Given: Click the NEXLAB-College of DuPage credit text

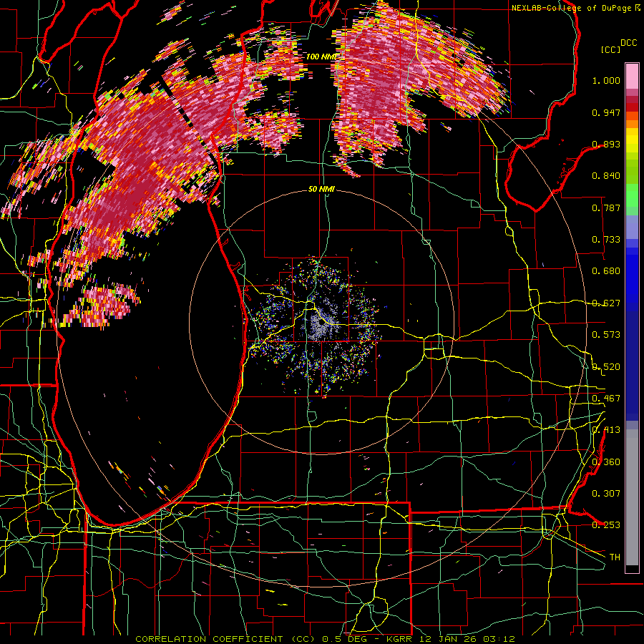Looking at the screenshot, I should click(571, 8).
